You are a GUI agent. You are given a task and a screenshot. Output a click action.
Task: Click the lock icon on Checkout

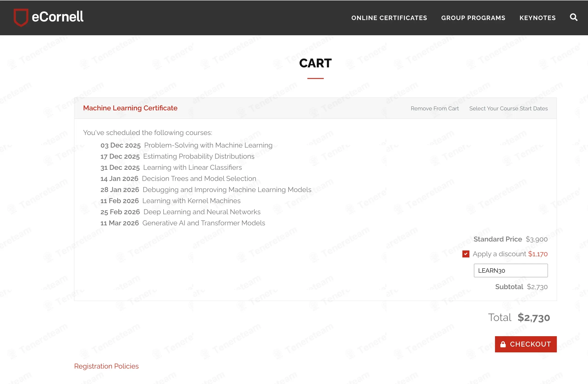click(x=503, y=344)
